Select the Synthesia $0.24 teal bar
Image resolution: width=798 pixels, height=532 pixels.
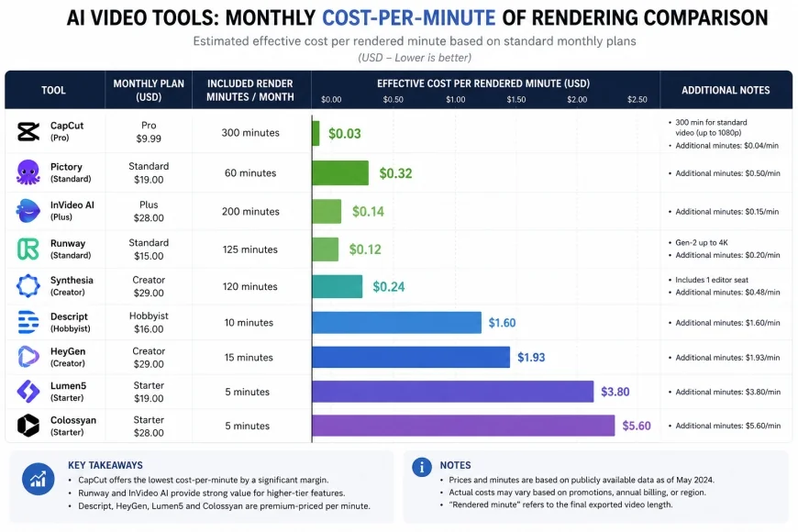coord(337,286)
